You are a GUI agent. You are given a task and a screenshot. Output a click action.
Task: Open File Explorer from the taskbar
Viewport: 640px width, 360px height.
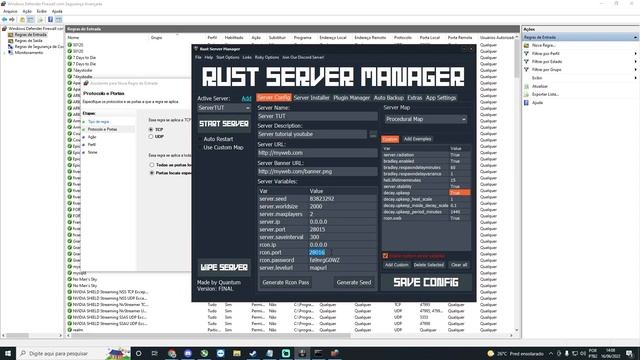click(x=237, y=353)
